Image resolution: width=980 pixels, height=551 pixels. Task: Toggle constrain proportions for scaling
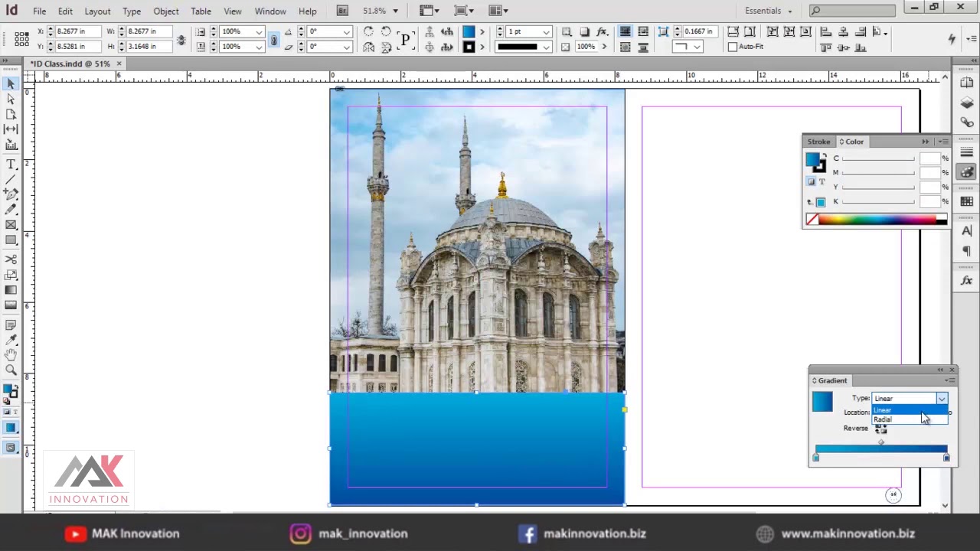coord(273,39)
